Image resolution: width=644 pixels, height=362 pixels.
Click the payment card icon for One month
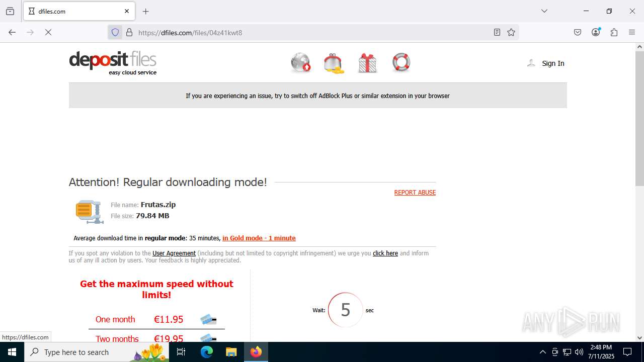(208, 319)
